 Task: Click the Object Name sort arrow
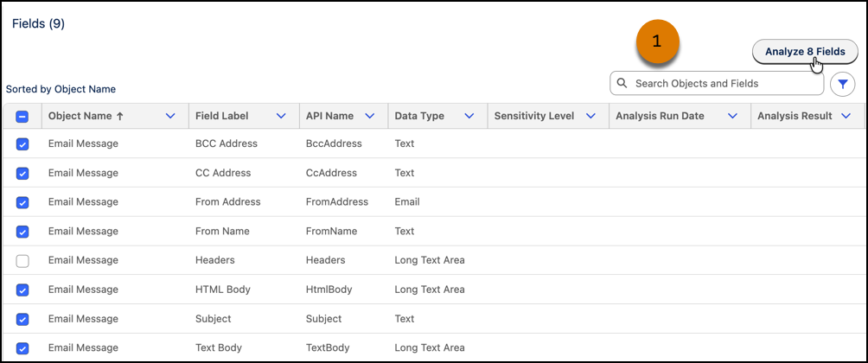pos(120,116)
